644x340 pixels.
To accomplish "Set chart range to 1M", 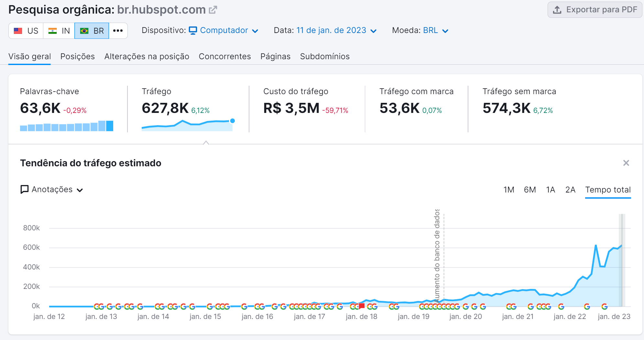I will tap(509, 190).
